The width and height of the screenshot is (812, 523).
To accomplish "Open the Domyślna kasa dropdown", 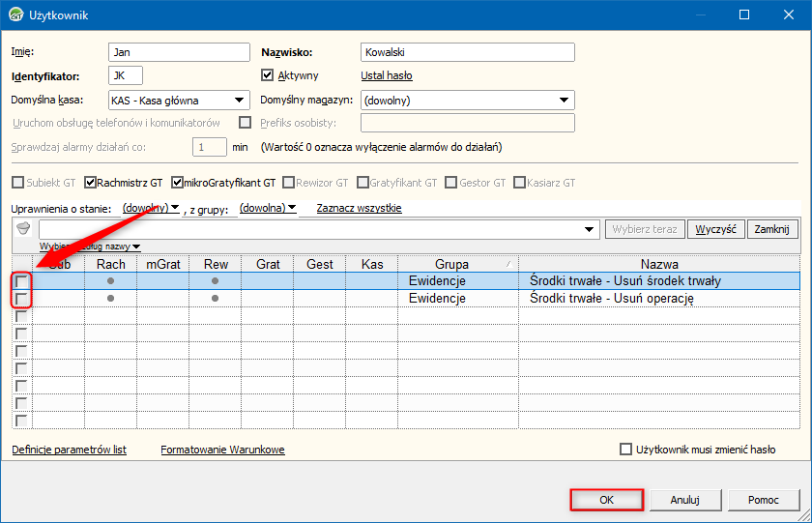I will click(238, 100).
